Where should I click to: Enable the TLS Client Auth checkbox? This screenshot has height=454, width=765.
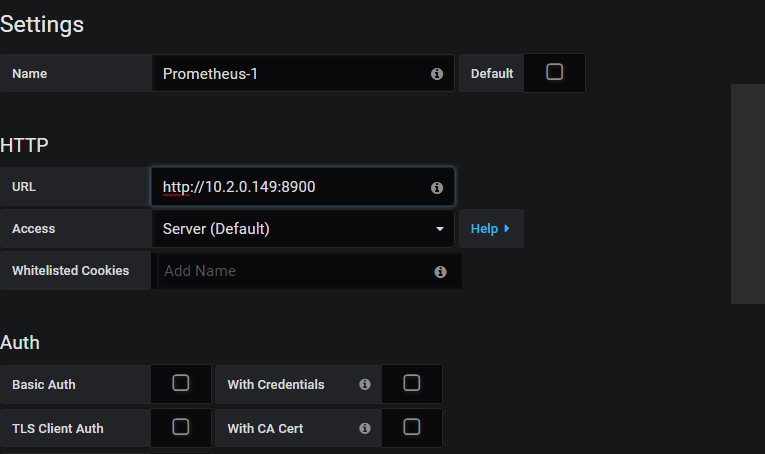pos(181,427)
